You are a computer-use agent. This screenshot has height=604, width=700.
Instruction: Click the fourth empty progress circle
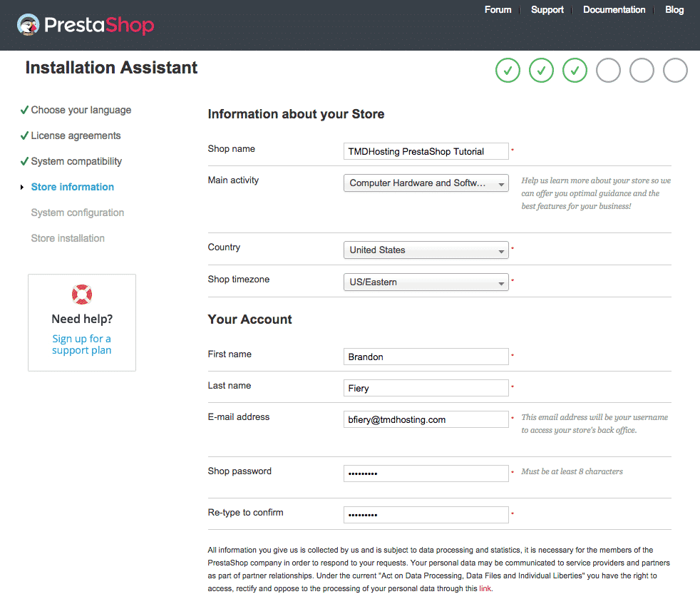click(x=608, y=71)
